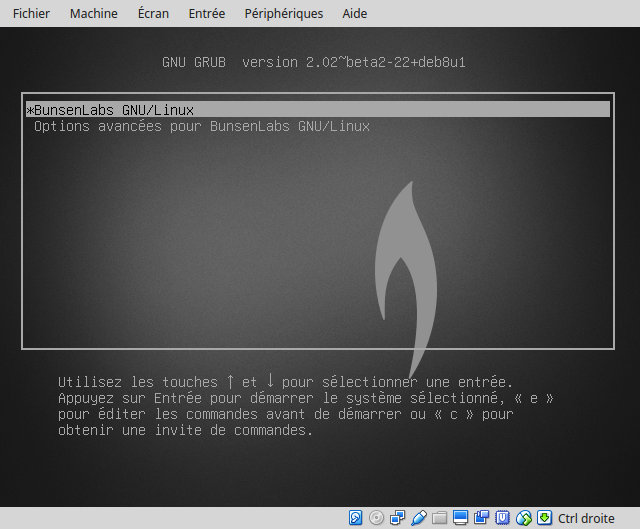
Task: Click the USB devices status icon
Action: click(x=419, y=518)
